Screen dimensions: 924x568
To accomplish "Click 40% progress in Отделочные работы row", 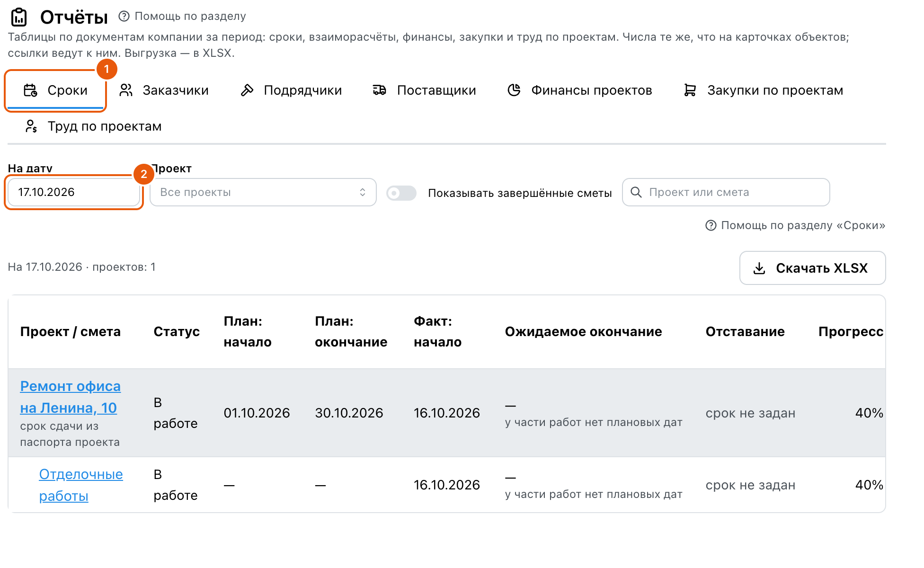I will (869, 485).
